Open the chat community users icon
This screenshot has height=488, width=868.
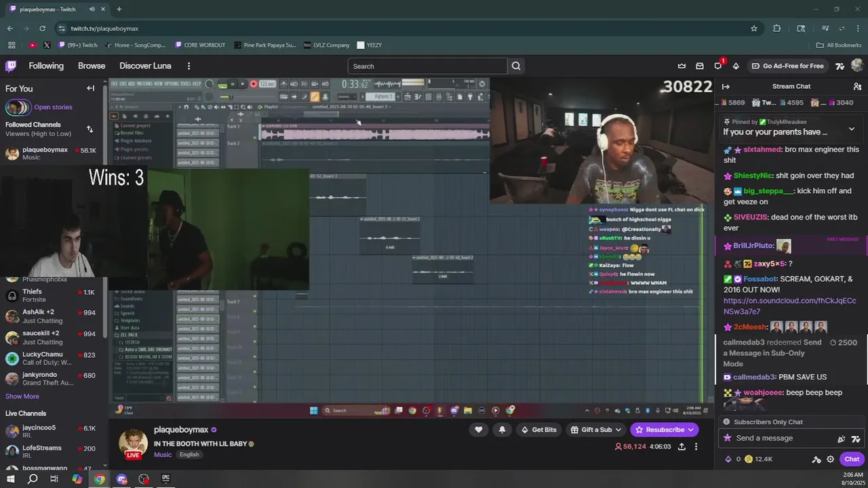(x=857, y=86)
